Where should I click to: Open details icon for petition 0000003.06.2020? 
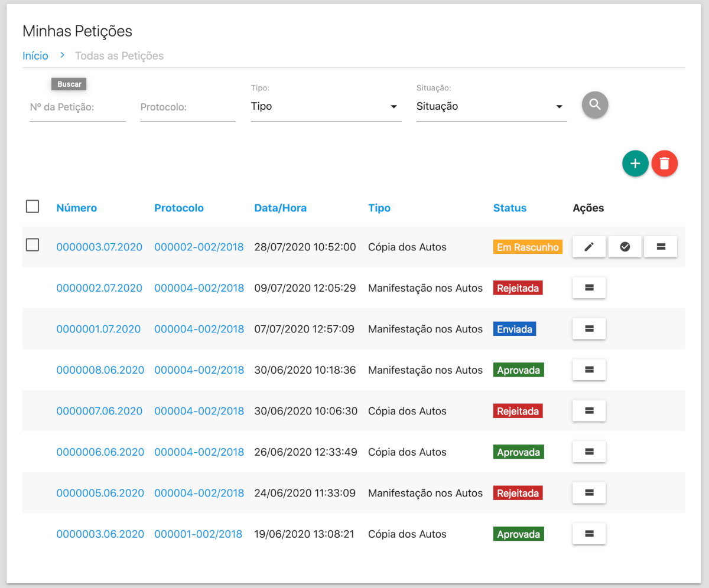tap(589, 534)
